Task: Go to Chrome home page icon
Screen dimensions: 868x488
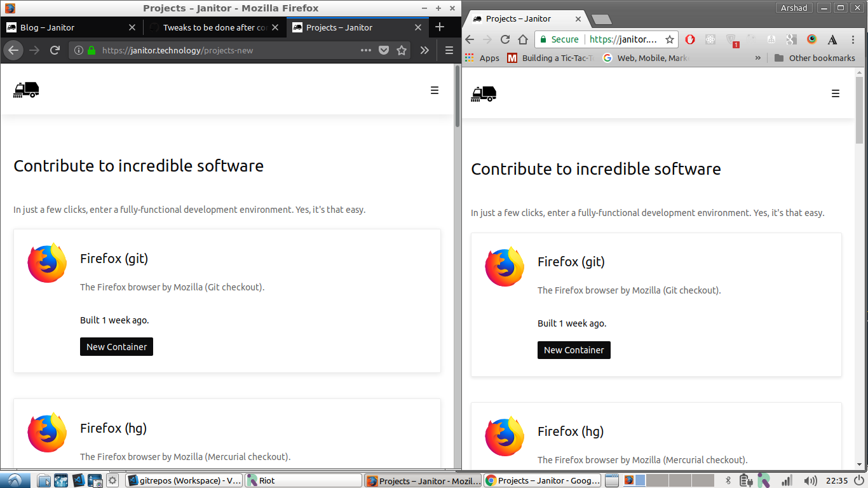Action: pyautogui.click(x=522, y=39)
